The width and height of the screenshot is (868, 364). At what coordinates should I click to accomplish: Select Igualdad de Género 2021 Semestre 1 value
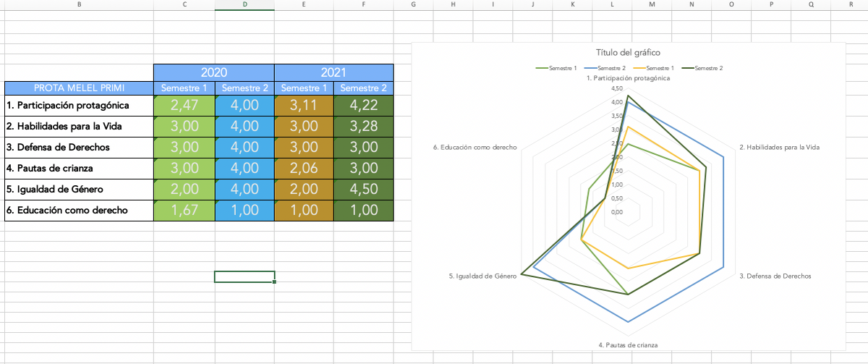304,190
